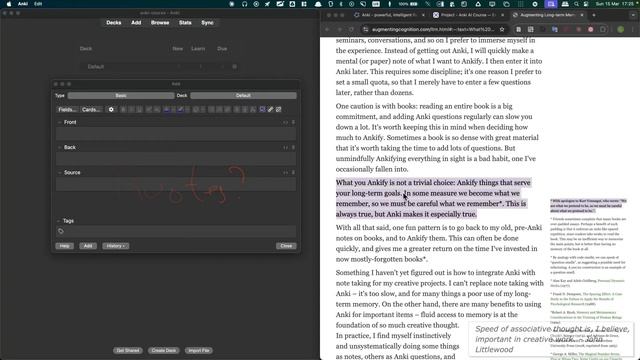The width and height of the screenshot is (640, 360).
Task: Click the paperclip attach icon in editor toolbar
Action: point(270,109)
